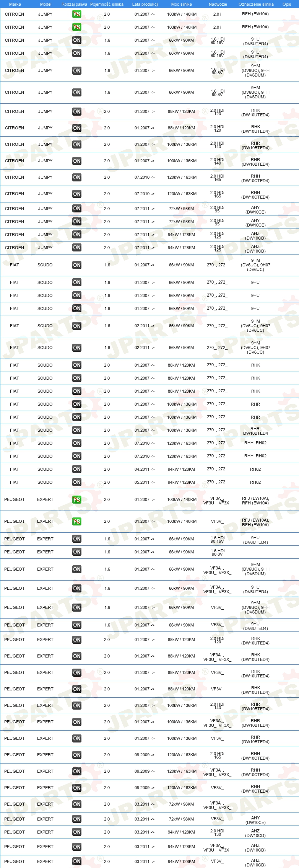The image size is (299, 868).
Task: Click ON icon in Peugeot 1.6 VF3A_ 9HM row
Action: click(x=77, y=569)
